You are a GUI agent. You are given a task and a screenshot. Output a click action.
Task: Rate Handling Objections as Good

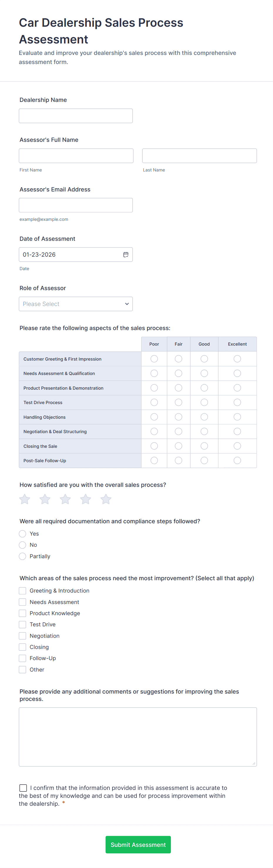click(x=204, y=417)
